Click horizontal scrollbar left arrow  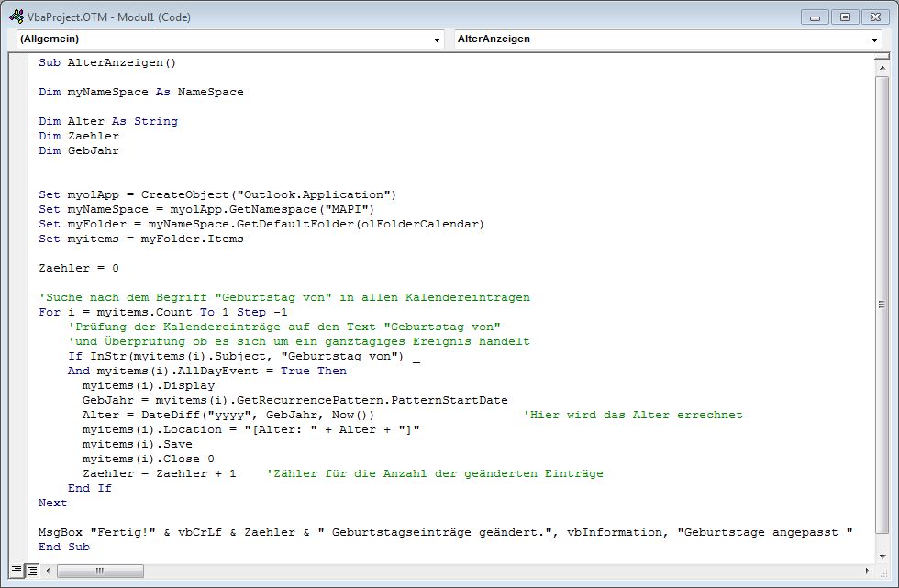tap(48, 571)
